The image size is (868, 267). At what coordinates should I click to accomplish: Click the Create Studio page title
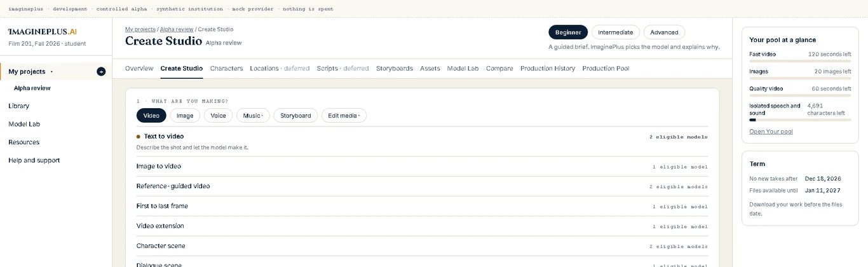(163, 41)
